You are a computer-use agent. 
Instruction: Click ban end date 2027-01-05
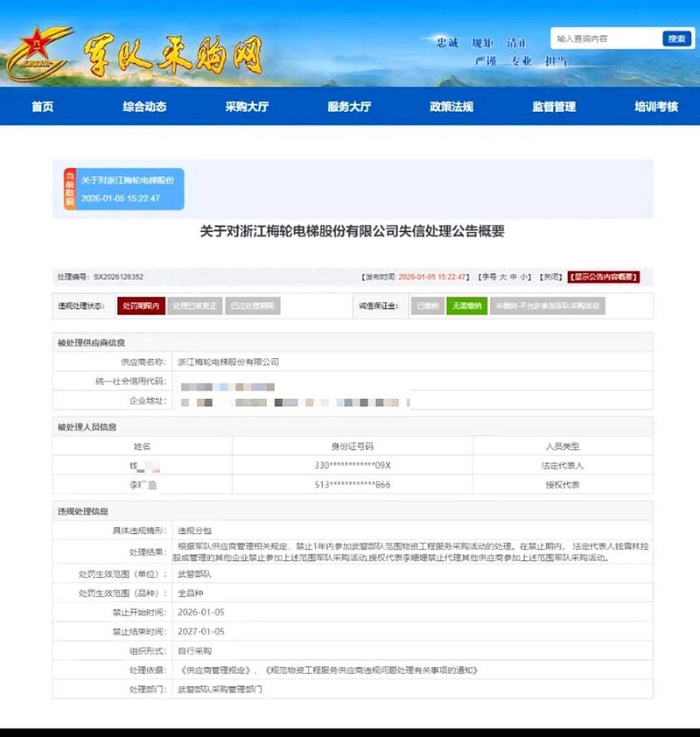pyautogui.click(x=201, y=632)
